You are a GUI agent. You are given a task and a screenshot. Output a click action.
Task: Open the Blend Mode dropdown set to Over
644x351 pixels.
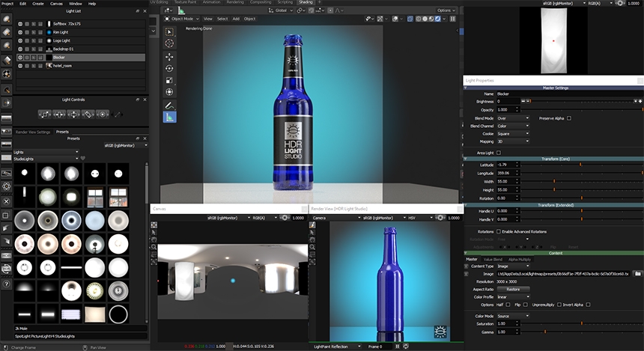point(512,118)
